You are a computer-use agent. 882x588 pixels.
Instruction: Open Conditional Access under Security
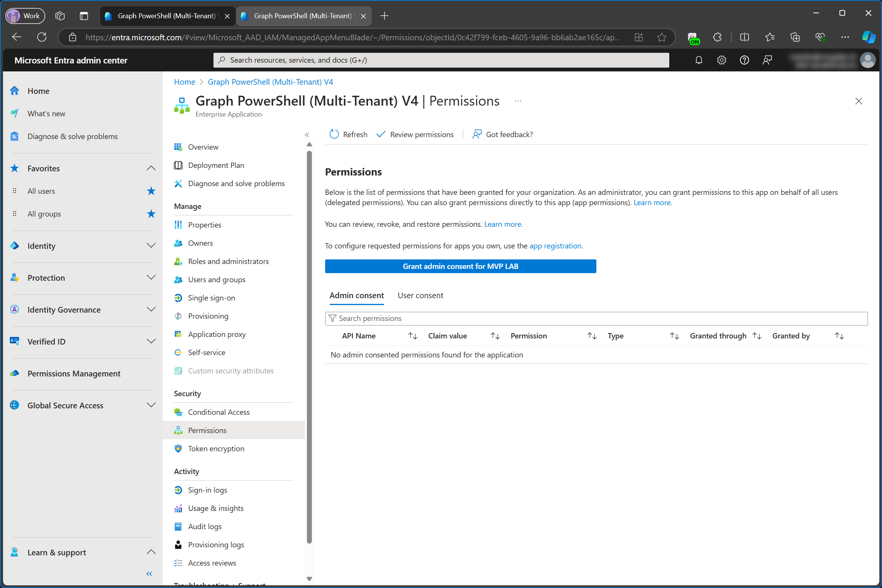pos(218,412)
